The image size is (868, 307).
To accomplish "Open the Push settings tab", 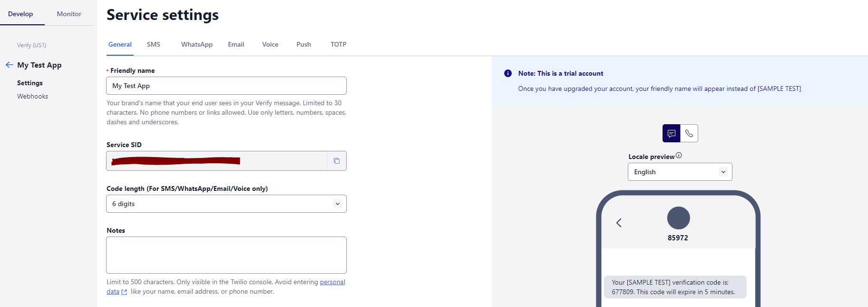I will tap(303, 44).
